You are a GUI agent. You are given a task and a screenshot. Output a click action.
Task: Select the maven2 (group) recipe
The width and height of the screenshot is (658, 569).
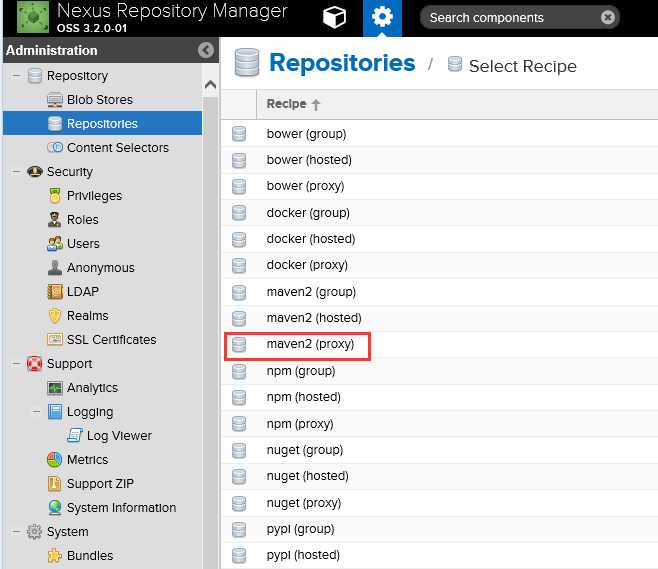439,292
